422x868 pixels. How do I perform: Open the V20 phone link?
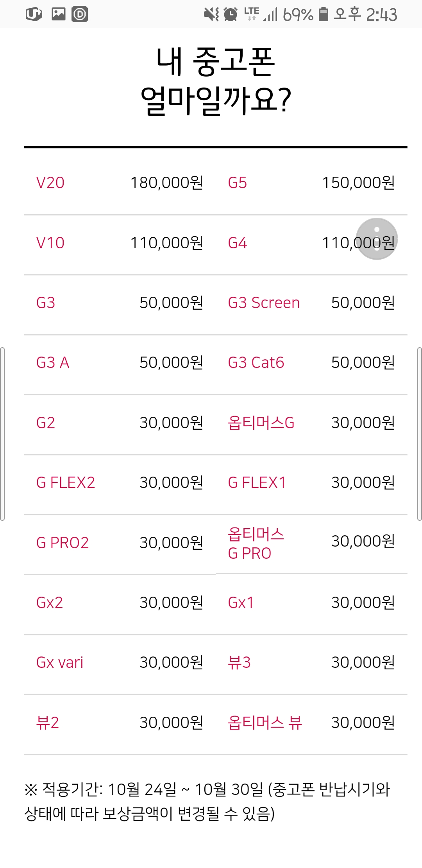click(50, 183)
